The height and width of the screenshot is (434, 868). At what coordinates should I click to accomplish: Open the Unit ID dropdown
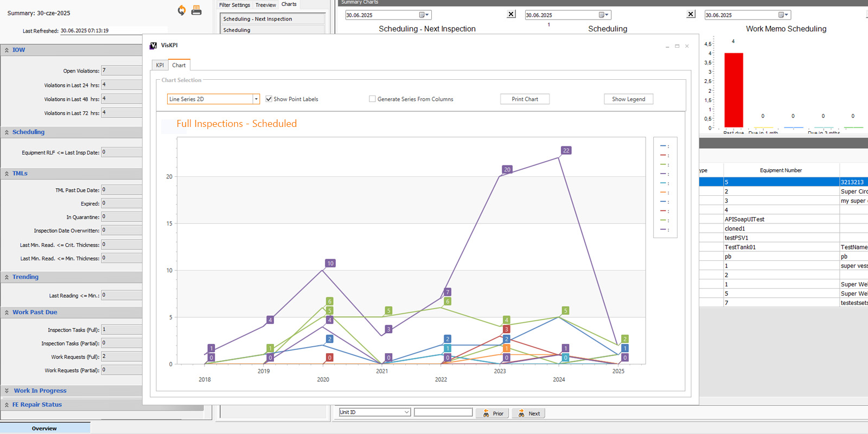[x=406, y=412]
